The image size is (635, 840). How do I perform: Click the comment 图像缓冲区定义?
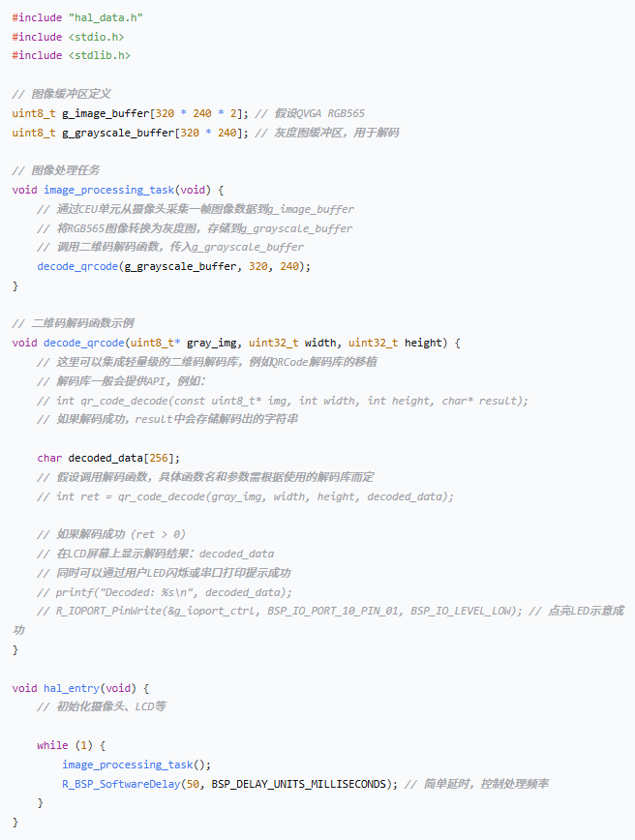coord(61,94)
